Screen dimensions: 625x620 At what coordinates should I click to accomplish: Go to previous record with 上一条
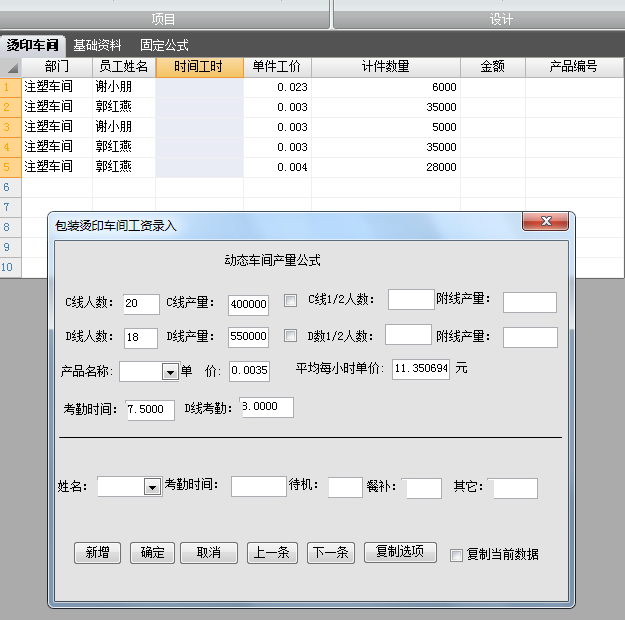click(272, 553)
